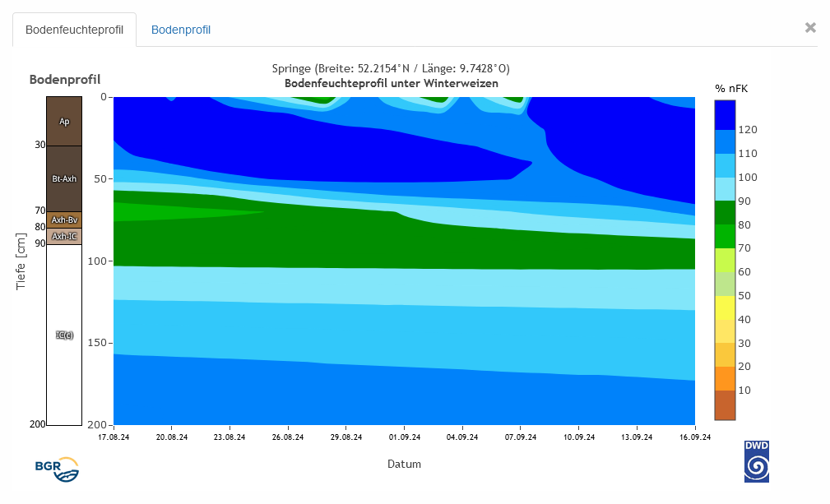Click the orange 10-20 legend swatch
The image size is (830, 504).
[x=725, y=378]
